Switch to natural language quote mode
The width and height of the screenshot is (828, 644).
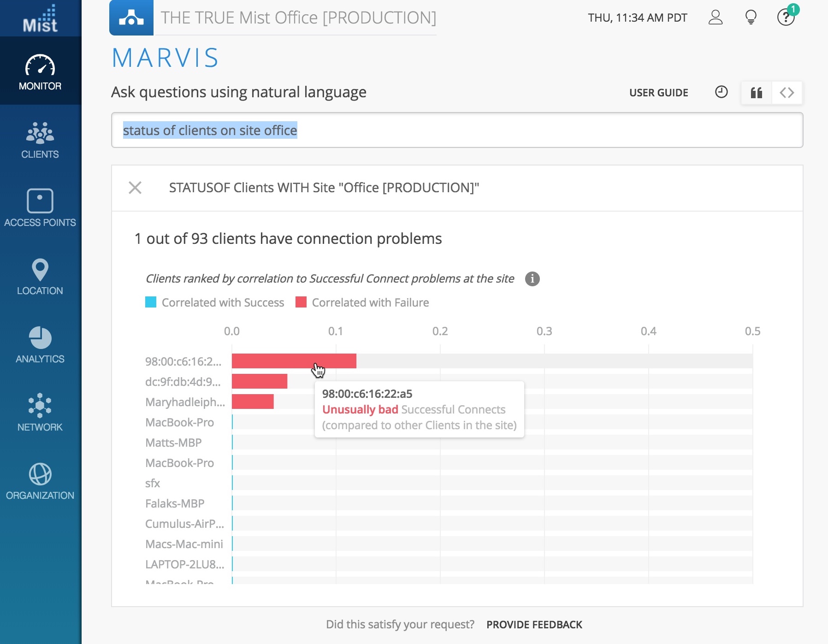pos(757,93)
